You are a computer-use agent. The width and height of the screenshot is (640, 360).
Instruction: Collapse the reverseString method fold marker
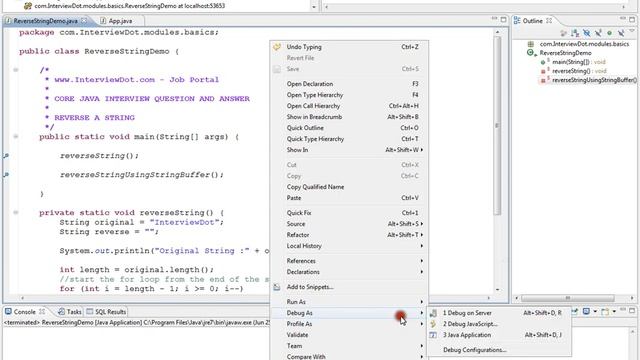(16, 213)
